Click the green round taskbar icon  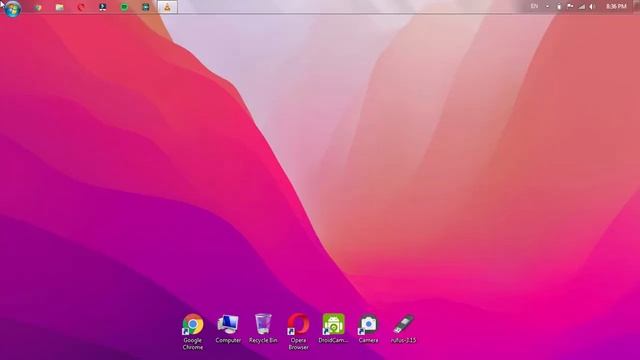[x=124, y=7]
